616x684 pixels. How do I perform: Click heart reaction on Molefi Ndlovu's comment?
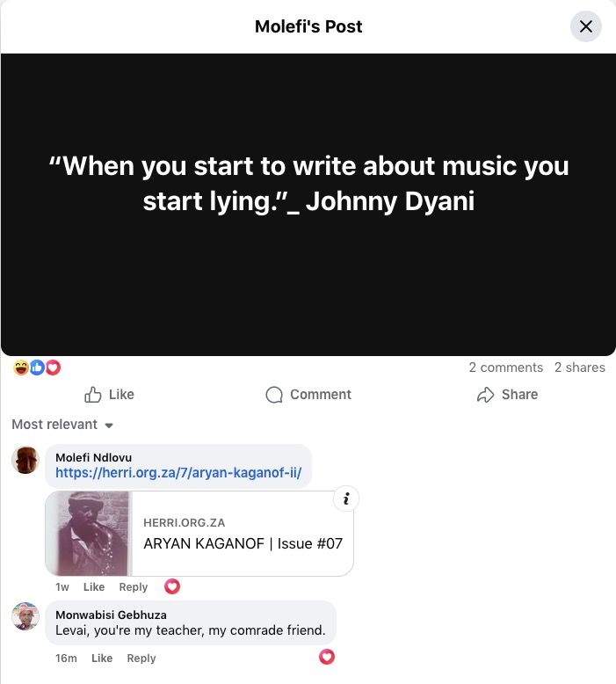[172, 586]
